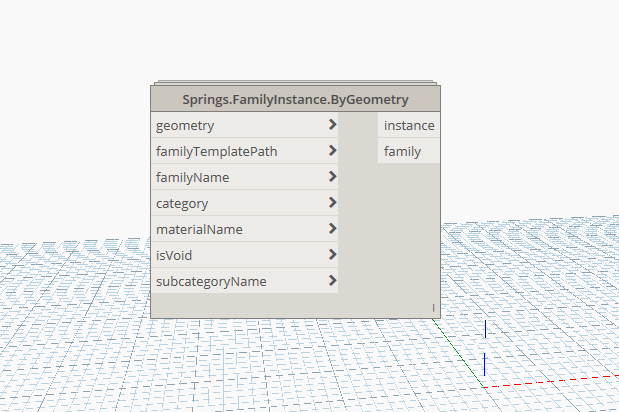Click the subcategoryName port chevron arrow
The height and width of the screenshot is (412, 619).
tap(331, 281)
